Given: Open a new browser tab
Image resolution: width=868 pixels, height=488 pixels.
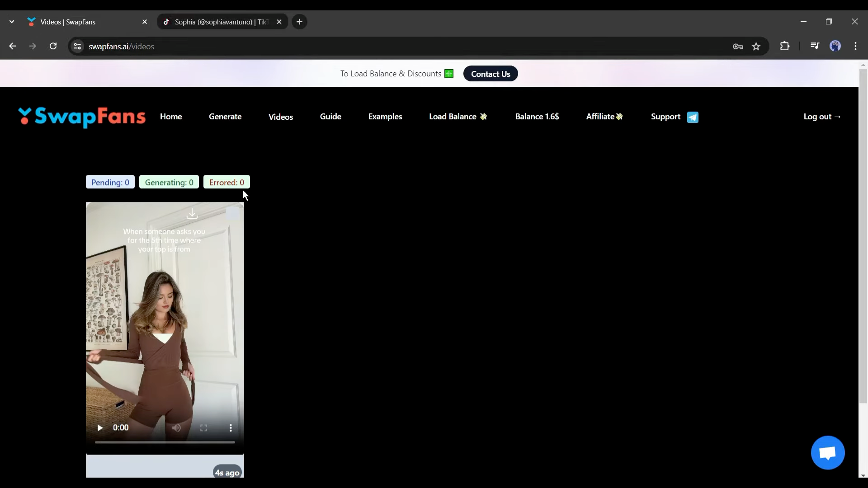Looking at the screenshot, I should [x=299, y=22].
